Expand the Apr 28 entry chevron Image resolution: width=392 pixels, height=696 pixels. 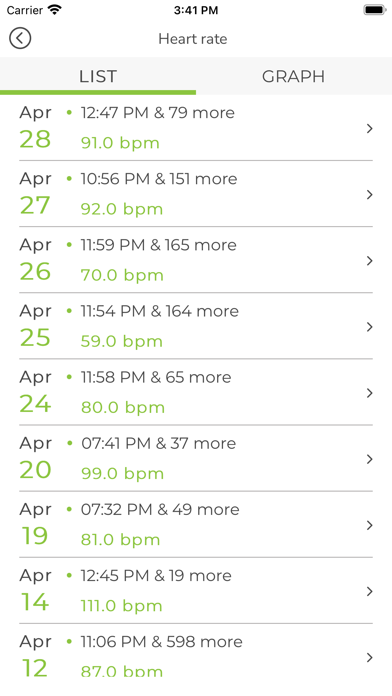pos(369,129)
